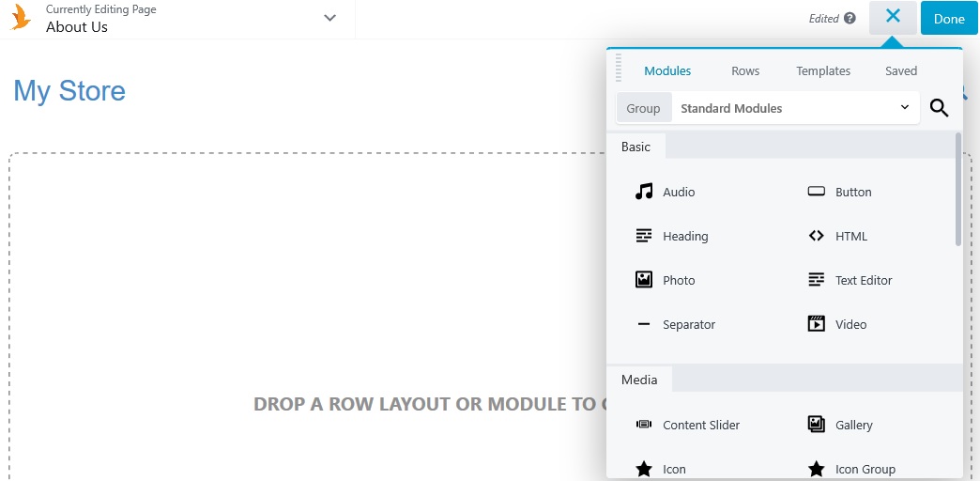This screenshot has width=980, height=481.
Task: Click the Separator module line icon
Action: click(644, 324)
